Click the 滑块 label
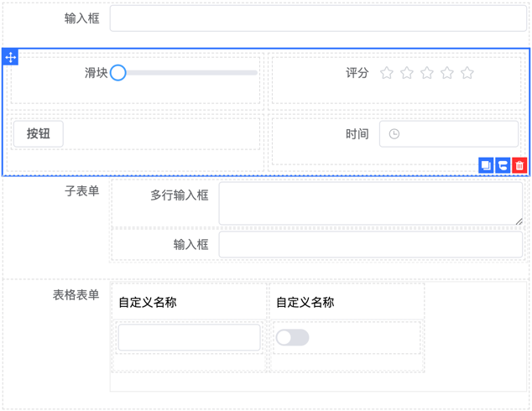This screenshot has width=532, height=411. [x=96, y=73]
